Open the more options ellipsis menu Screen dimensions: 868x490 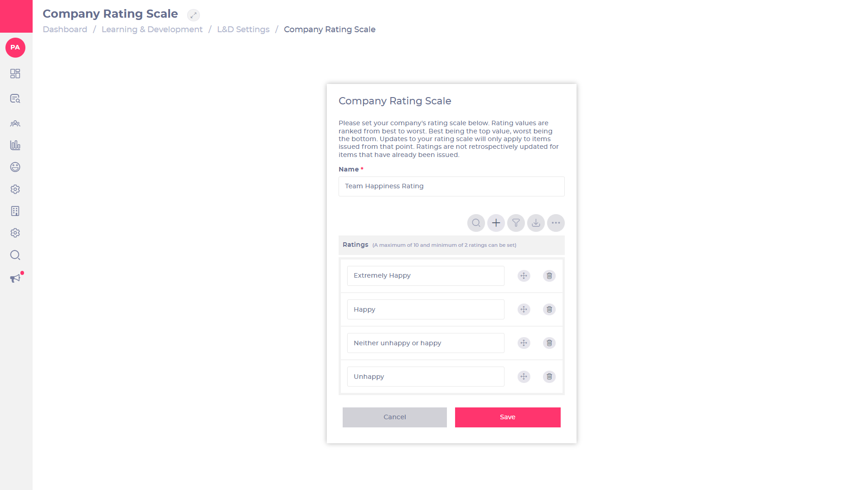coord(556,223)
